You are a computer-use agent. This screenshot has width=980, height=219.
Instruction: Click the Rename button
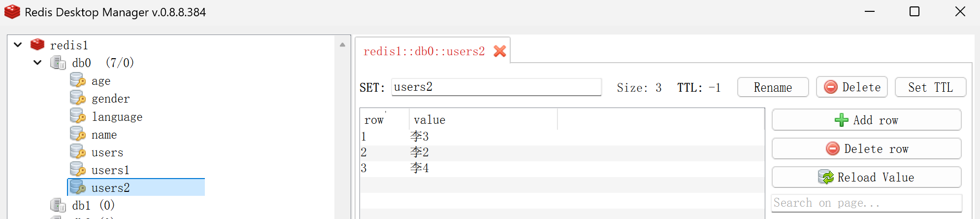tap(773, 87)
